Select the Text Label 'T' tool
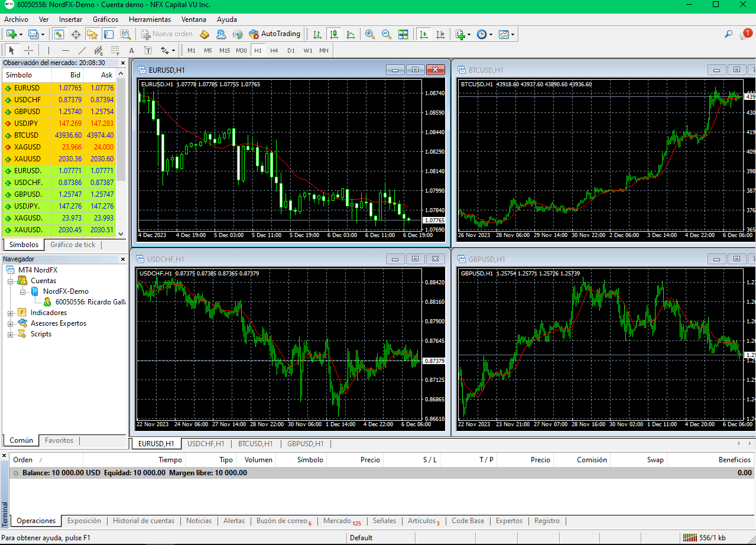Image resolution: width=756 pixels, height=545 pixels. pos(148,50)
